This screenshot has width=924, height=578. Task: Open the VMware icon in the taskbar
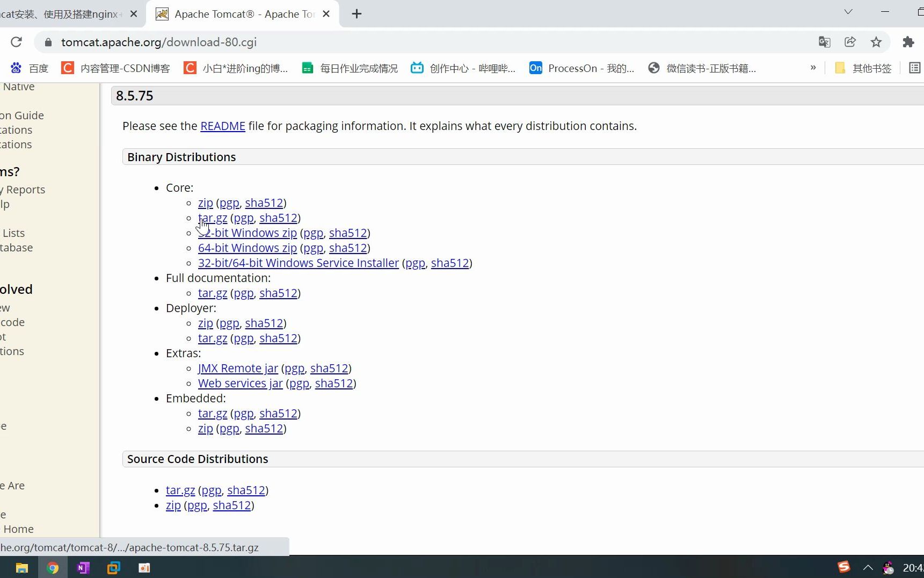(x=114, y=568)
